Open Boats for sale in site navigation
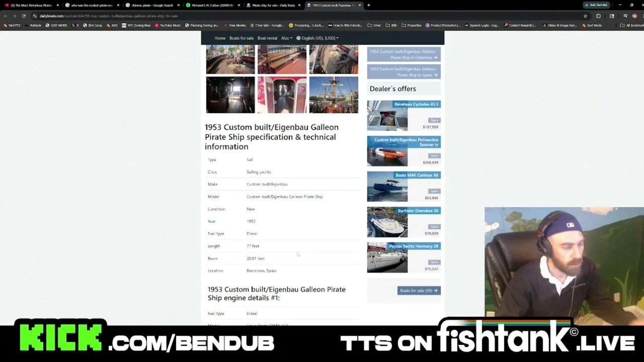644x362 pixels. pos(242,38)
